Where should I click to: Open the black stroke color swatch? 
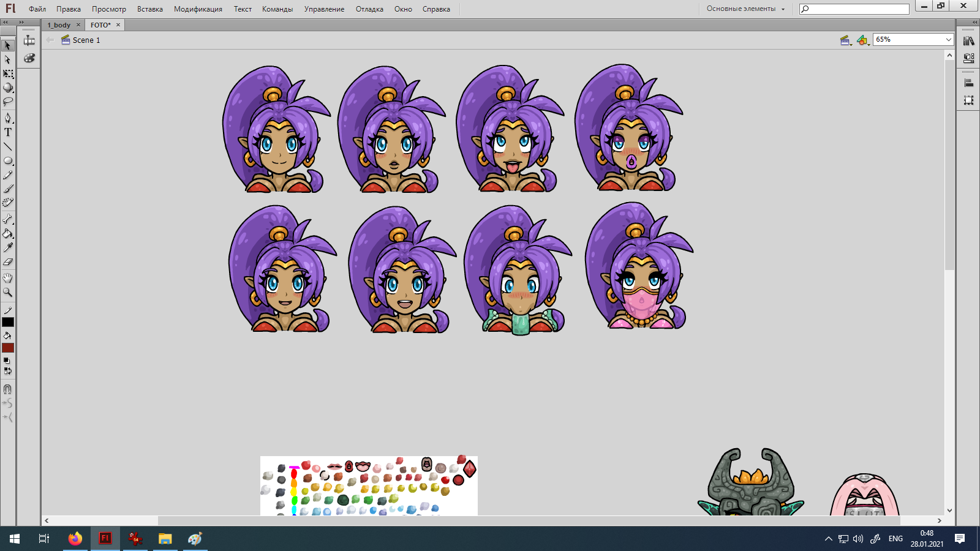(x=8, y=322)
